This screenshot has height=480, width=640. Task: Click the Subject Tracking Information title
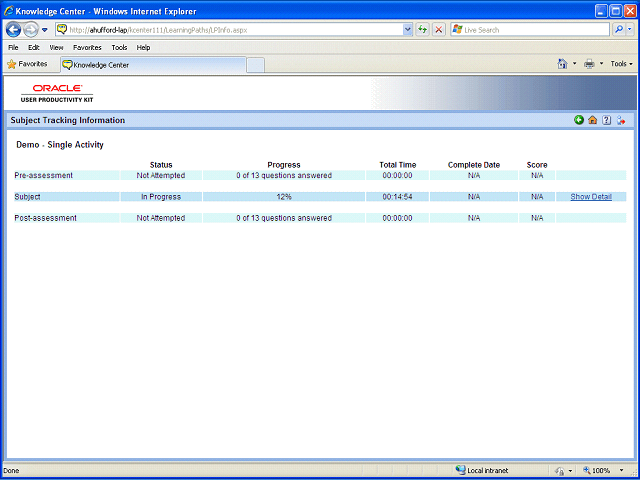coord(68,120)
